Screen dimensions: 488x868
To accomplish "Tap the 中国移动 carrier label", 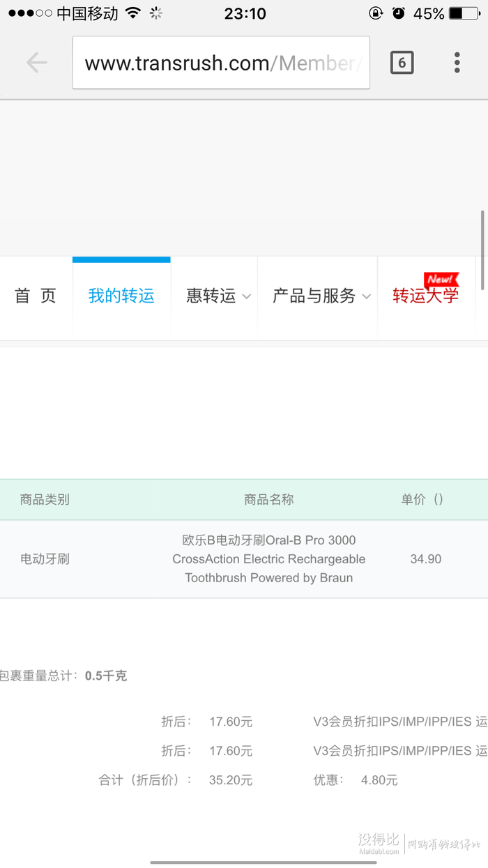I will (x=87, y=13).
